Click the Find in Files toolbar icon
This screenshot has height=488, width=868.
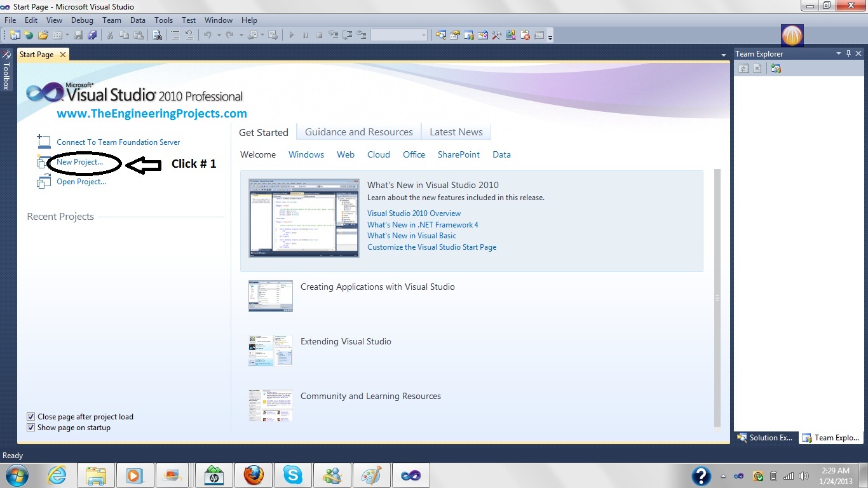[157, 35]
